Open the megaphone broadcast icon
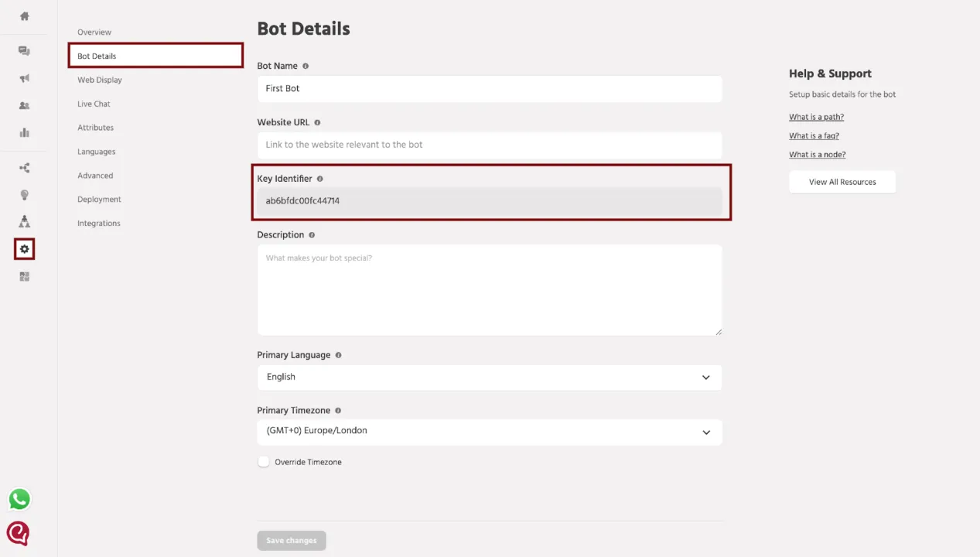The image size is (980, 557). tap(25, 78)
